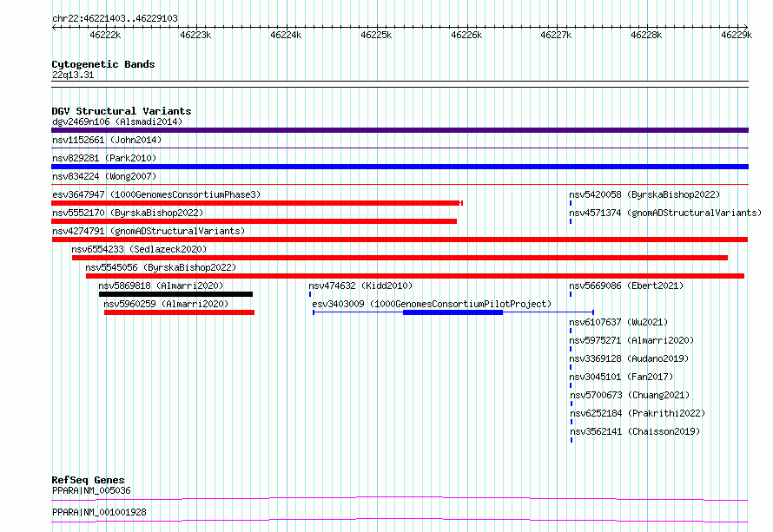Click the esv3647947 (1000GenomesConsortiumPhase3) label
This screenshot has width=773, height=532.
(x=156, y=194)
